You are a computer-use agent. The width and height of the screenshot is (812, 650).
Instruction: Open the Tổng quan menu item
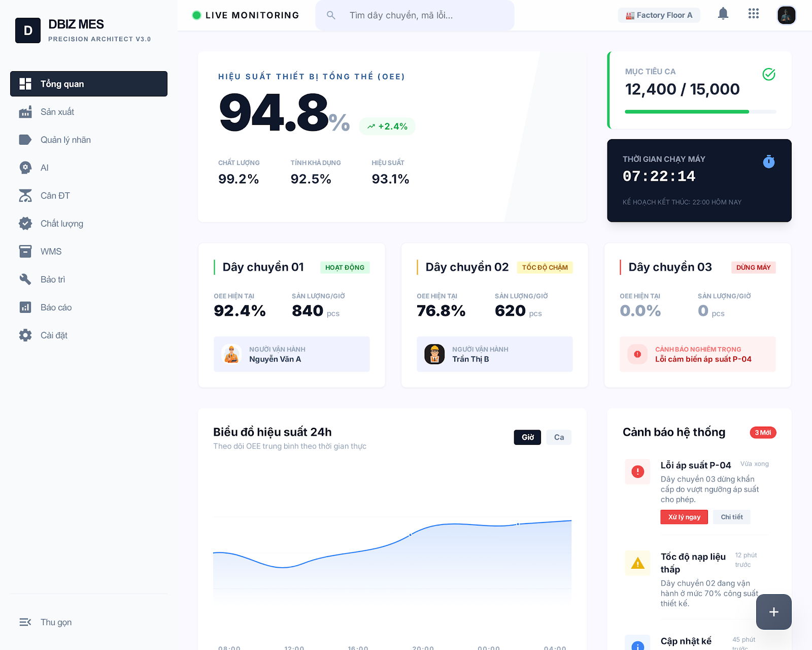[89, 84]
